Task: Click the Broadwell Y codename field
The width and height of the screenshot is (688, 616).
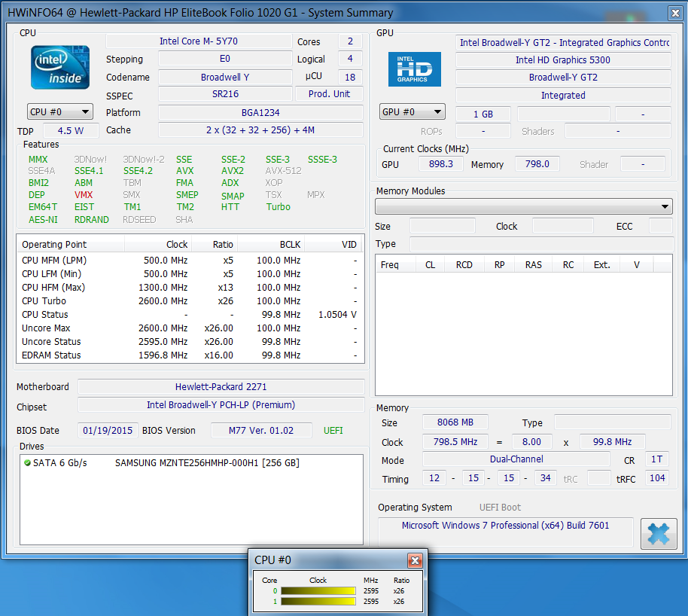Action: tap(225, 78)
